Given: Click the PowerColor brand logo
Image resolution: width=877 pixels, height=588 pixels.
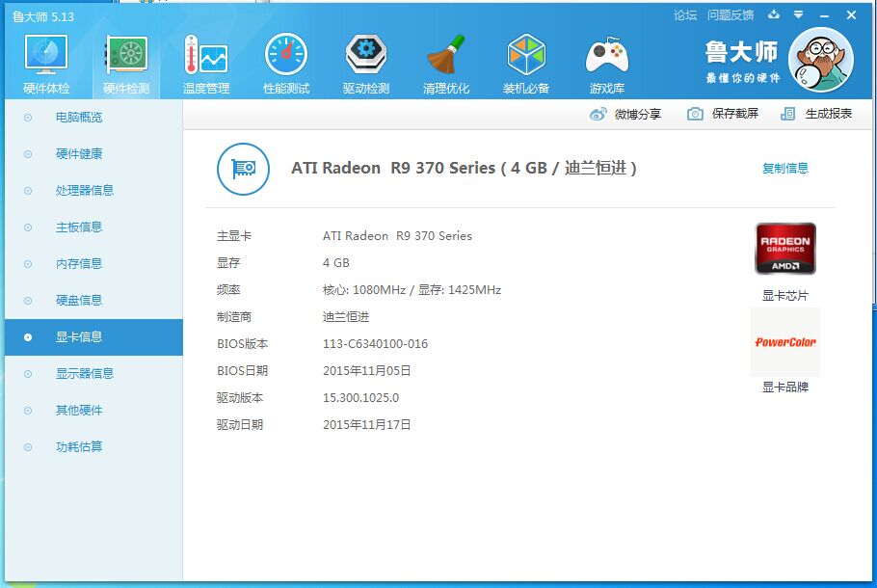Looking at the screenshot, I should click(785, 342).
